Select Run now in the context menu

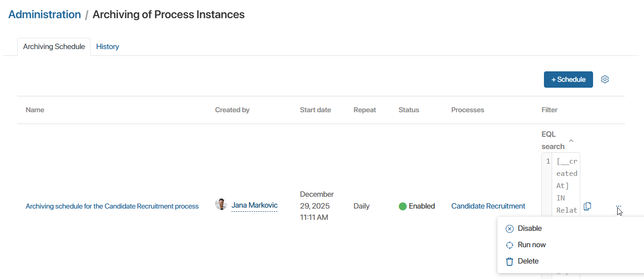(x=531, y=245)
